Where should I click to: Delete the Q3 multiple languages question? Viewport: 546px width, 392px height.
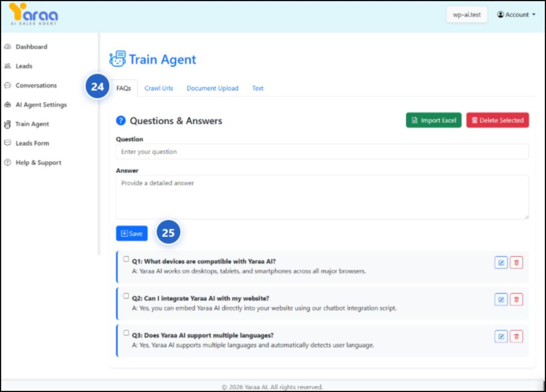tap(516, 336)
